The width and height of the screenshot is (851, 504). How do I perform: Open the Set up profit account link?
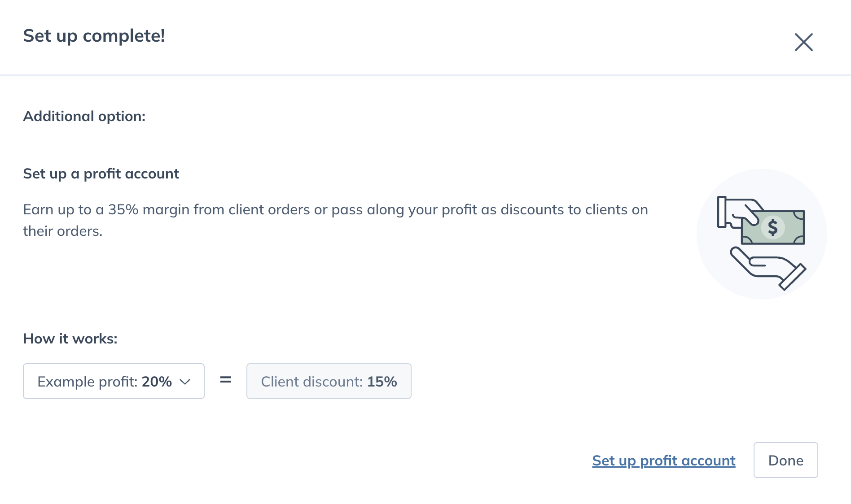tap(663, 461)
